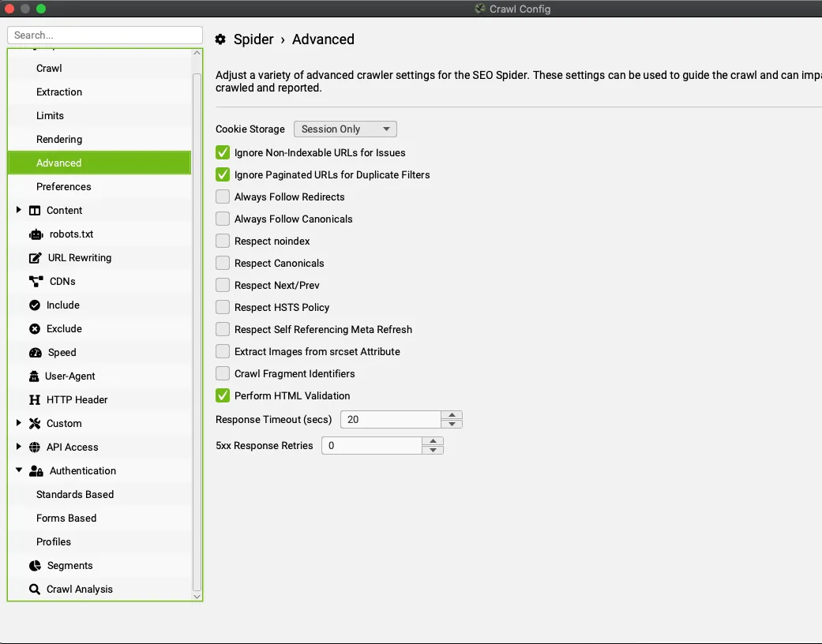Open the Cookie Storage dropdown
The height and width of the screenshot is (644, 822).
click(x=345, y=129)
